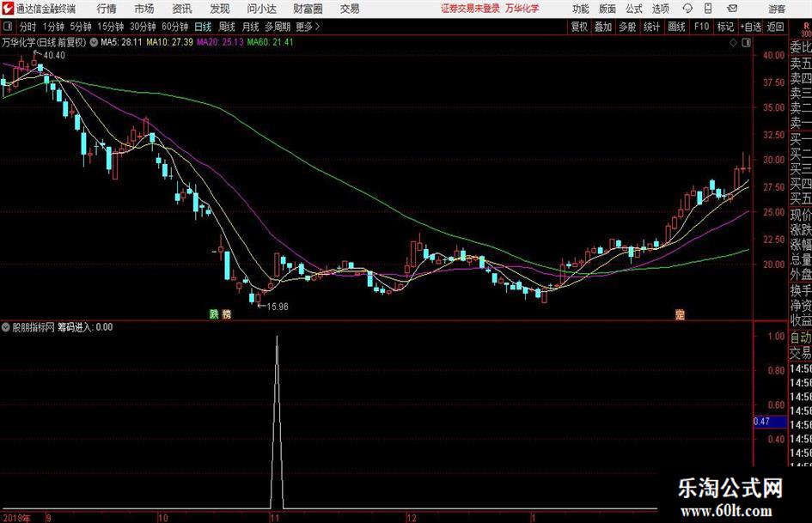
Task: Click the 榜 marker below the candlesticks
Action: tap(226, 313)
